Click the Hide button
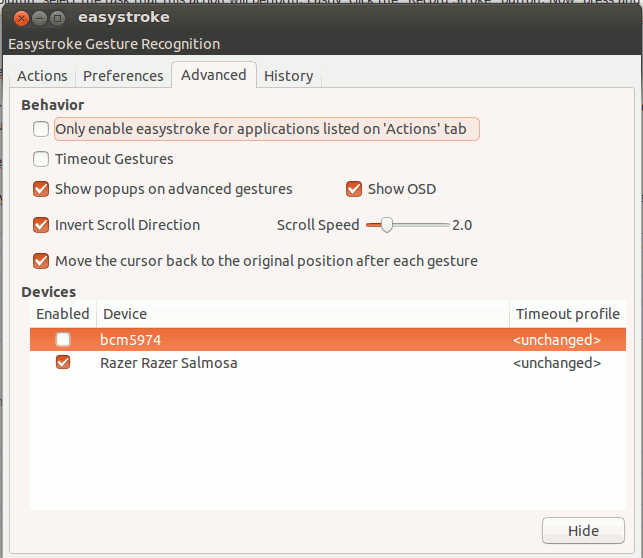The width and height of the screenshot is (643, 558). click(x=583, y=531)
